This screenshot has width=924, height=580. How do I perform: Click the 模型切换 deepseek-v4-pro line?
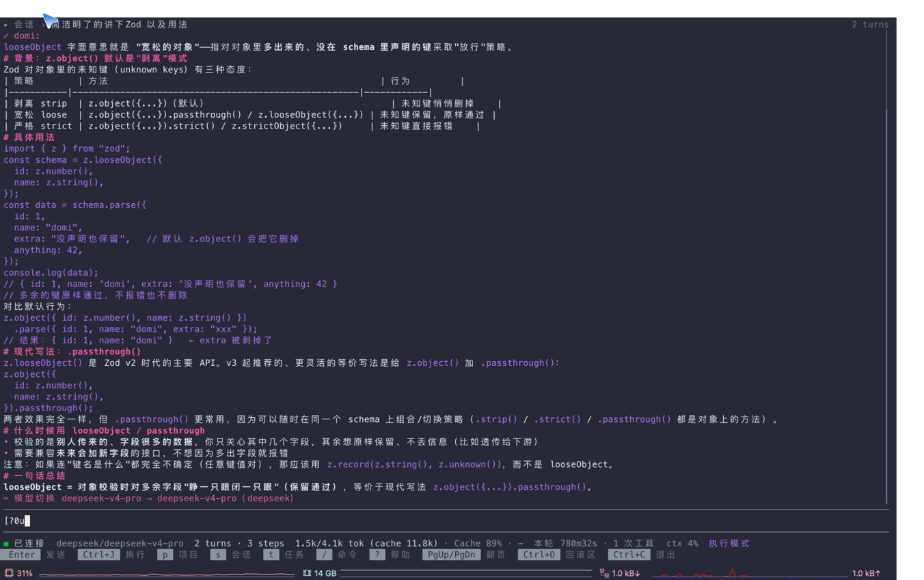(149, 499)
